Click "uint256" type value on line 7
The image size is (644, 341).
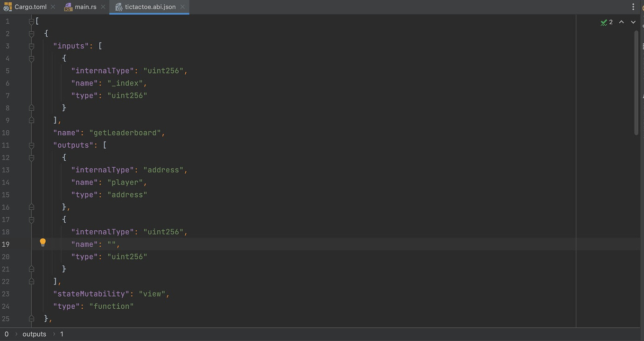click(x=127, y=95)
